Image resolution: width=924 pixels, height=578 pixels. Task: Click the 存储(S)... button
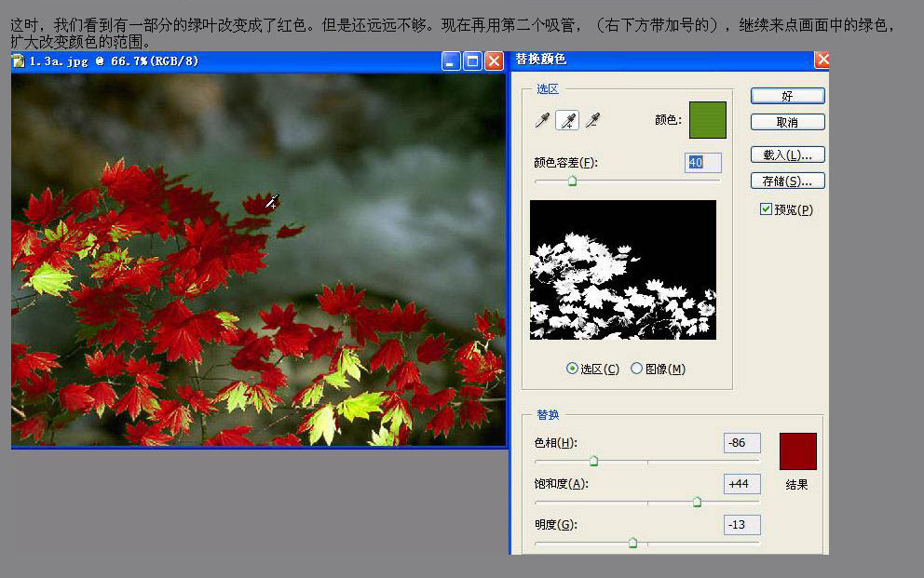pos(787,181)
